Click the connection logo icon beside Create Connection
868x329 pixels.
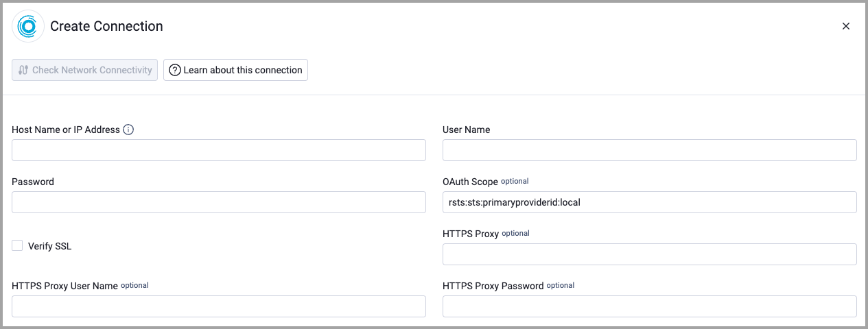click(x=28, y=27)
